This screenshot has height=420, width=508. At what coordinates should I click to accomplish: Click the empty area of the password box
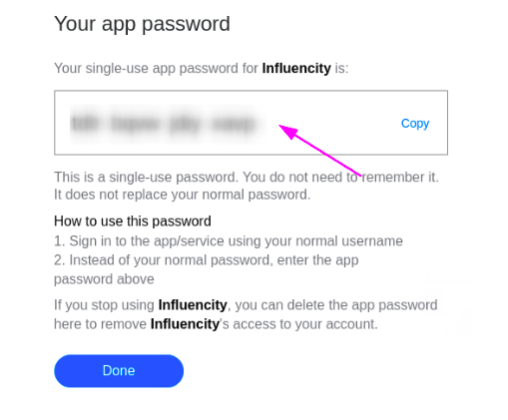click(x=332, y=140)
